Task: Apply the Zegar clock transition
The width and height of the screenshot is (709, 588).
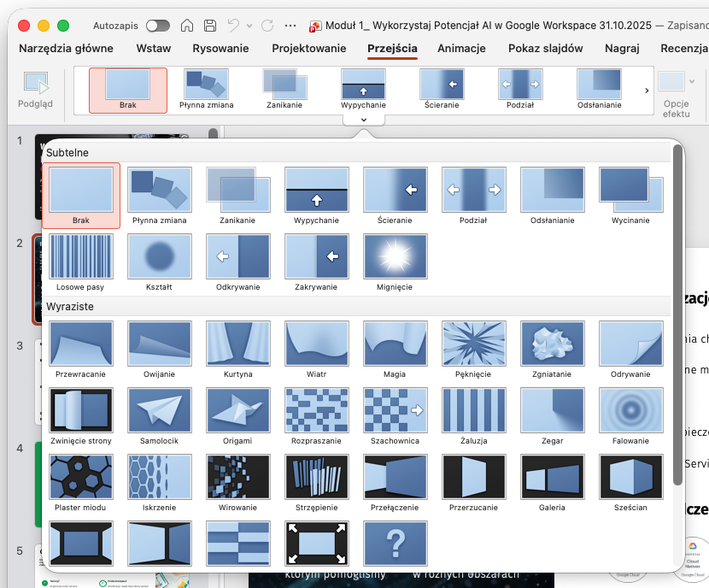Action: click(x=552, y=416)
